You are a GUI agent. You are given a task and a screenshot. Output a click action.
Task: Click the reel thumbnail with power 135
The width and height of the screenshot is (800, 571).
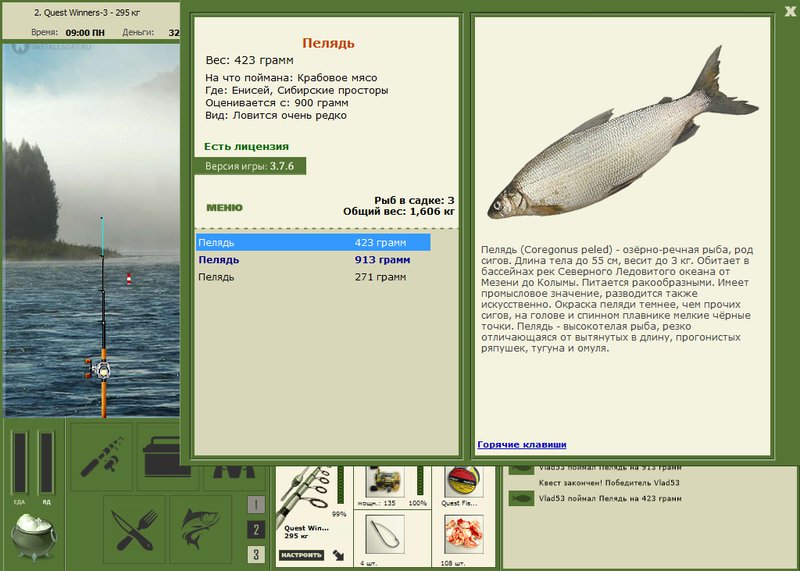(386, 481)
